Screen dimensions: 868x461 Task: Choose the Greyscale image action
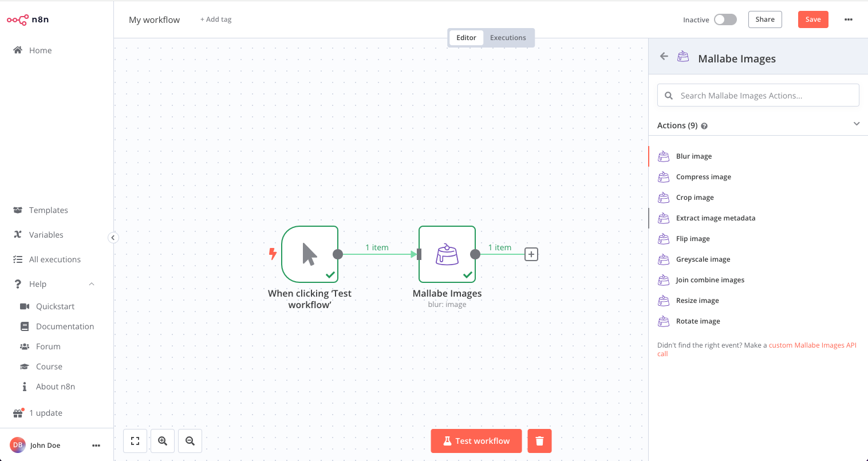point(758,259)
